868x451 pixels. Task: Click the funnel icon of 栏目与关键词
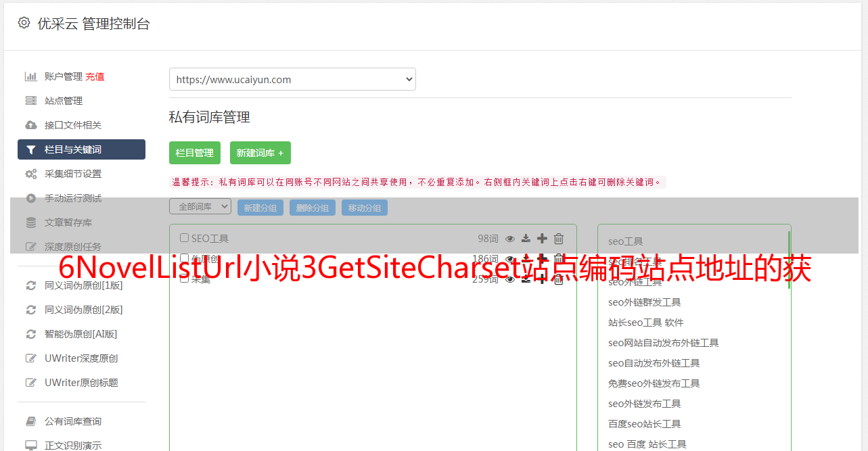30,149
